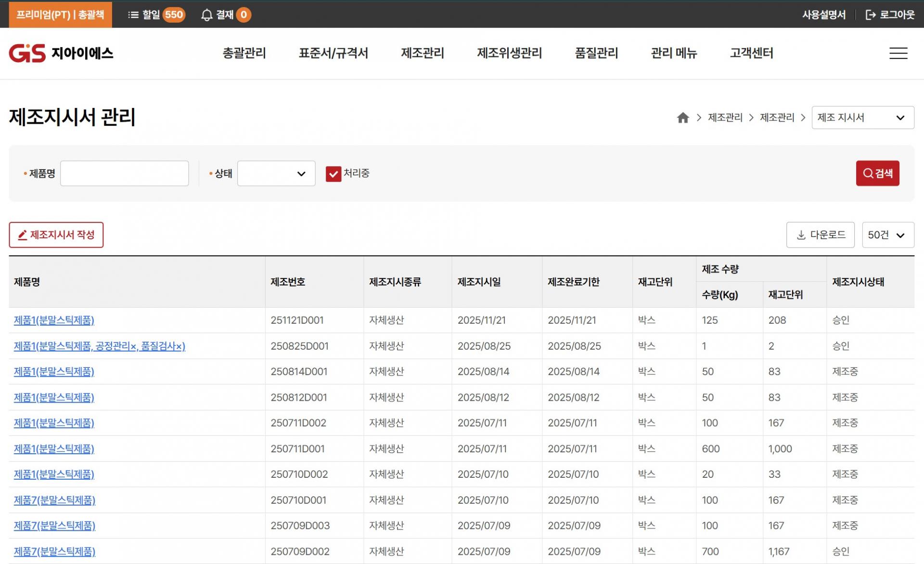This screenshot has height=564, width=924.
Task: Click the GS 지아이에스 logo
Action: point(61,53)
